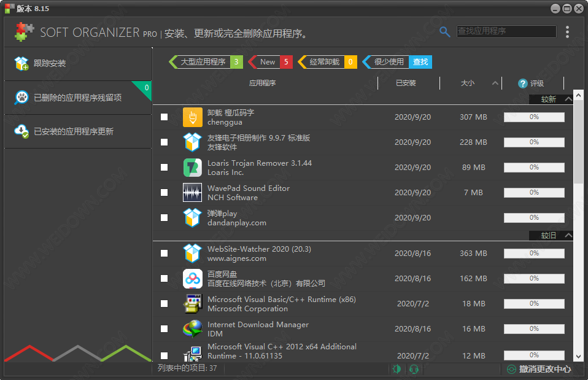Click the blue question mark rating help icon
The image size is (588, 380).
(x=522, y=83)
